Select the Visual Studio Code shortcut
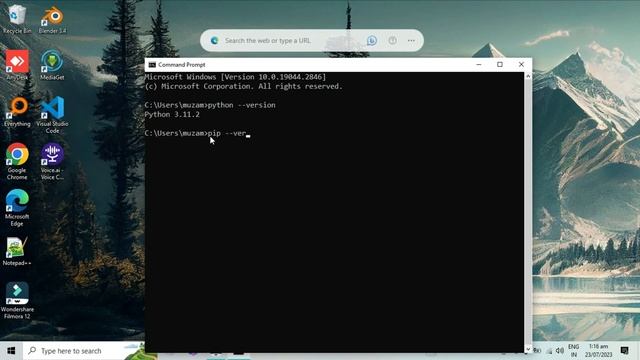The height and width of the screenshot is (360, 640). [52, 115]
